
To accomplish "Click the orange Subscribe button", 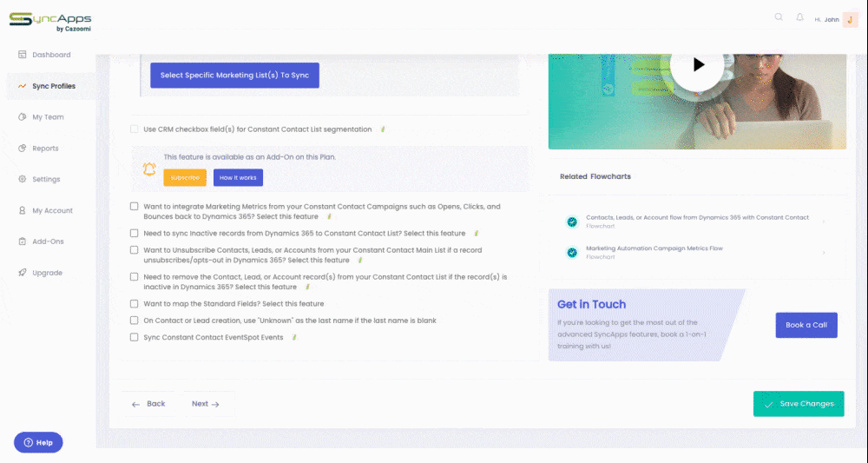I will click(x=185, y=178).
